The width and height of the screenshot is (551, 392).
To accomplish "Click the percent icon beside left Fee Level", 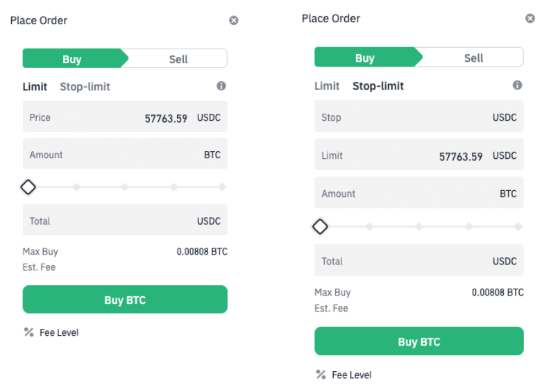I will pos(28,332).
